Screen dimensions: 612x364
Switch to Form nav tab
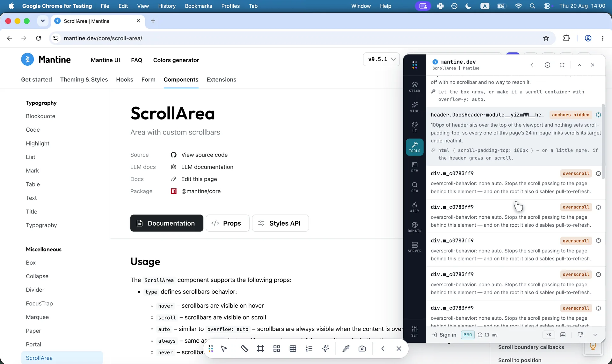pyautogui.click(x=148, y=79)
